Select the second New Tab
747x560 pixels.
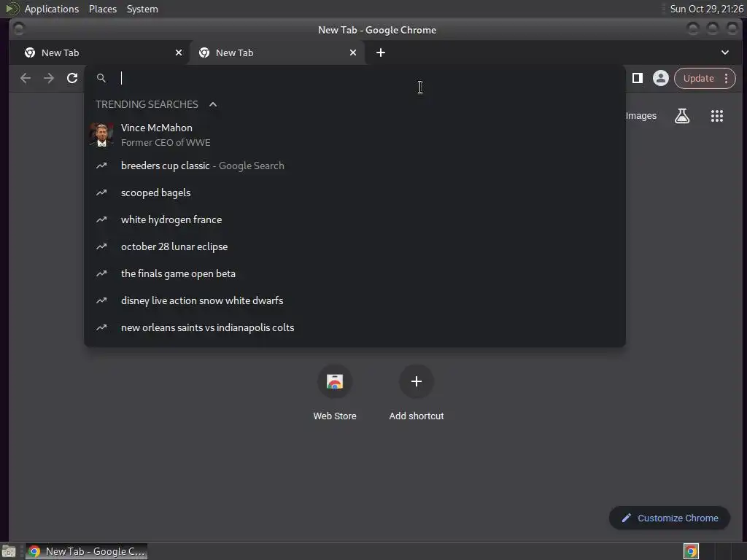[x=277, y=52]
